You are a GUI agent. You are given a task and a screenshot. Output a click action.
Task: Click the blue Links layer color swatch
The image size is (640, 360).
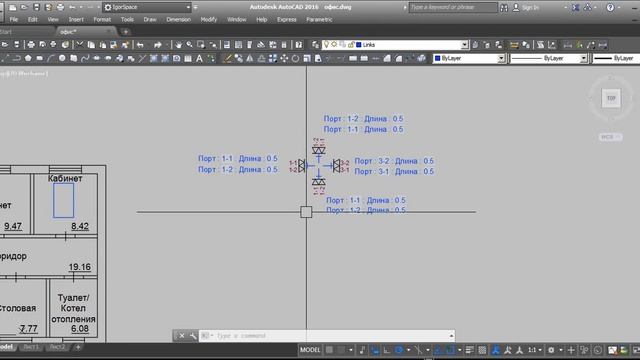[359, 45]
